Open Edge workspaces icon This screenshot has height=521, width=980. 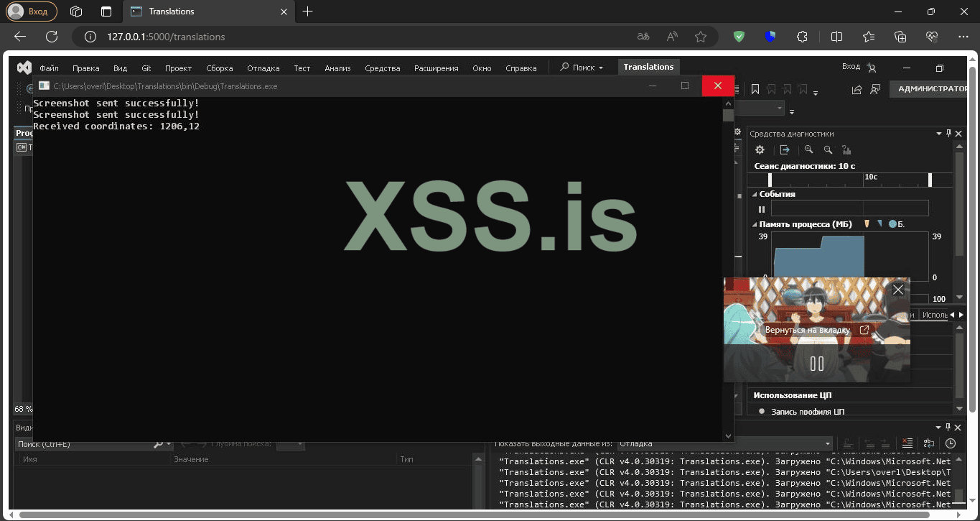[x=76, y=11]
